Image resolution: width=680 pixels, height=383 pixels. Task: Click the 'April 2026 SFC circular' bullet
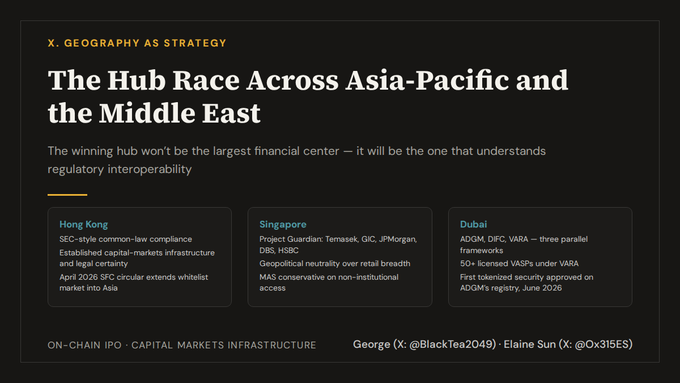[x=134, y=282]
